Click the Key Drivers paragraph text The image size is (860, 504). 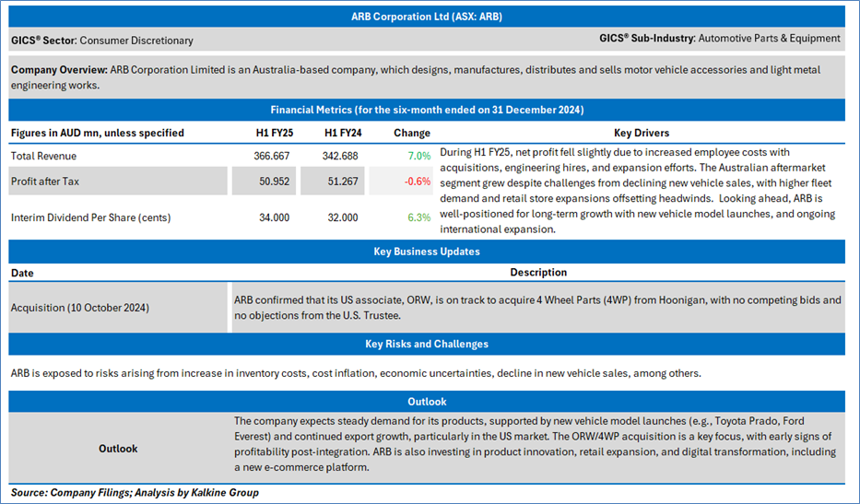pyautogui.click(x=637, y=191)
